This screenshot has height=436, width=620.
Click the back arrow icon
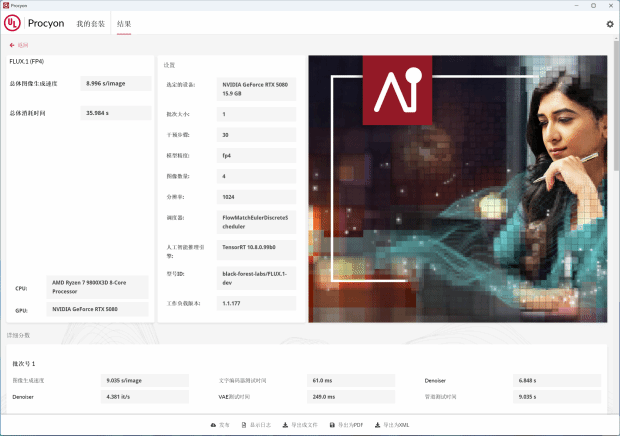point(12,45)
